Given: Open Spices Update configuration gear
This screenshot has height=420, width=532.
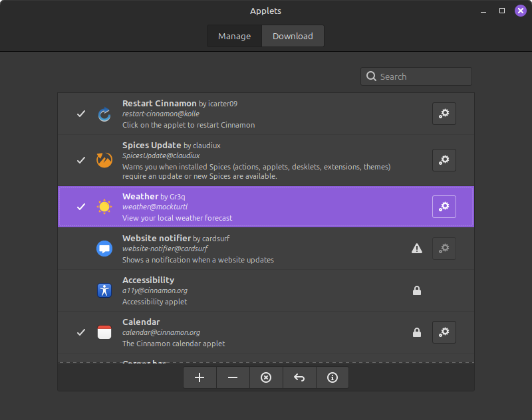Looking at the screenshot, I should (x=444, y=160).
